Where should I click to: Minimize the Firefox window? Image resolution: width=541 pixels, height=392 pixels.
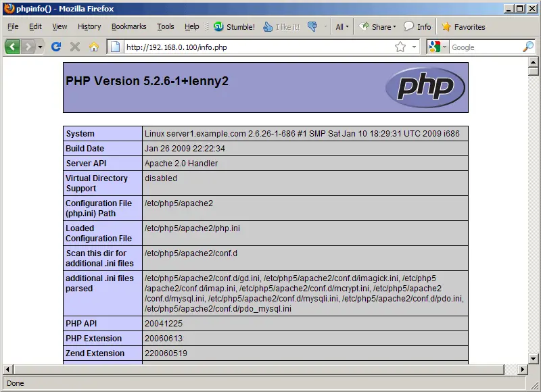(508, 9)
